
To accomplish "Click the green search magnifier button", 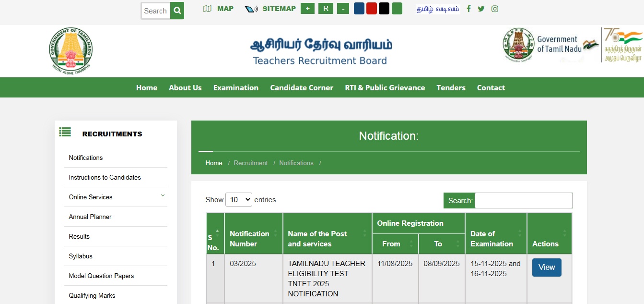I will point(177,11).
